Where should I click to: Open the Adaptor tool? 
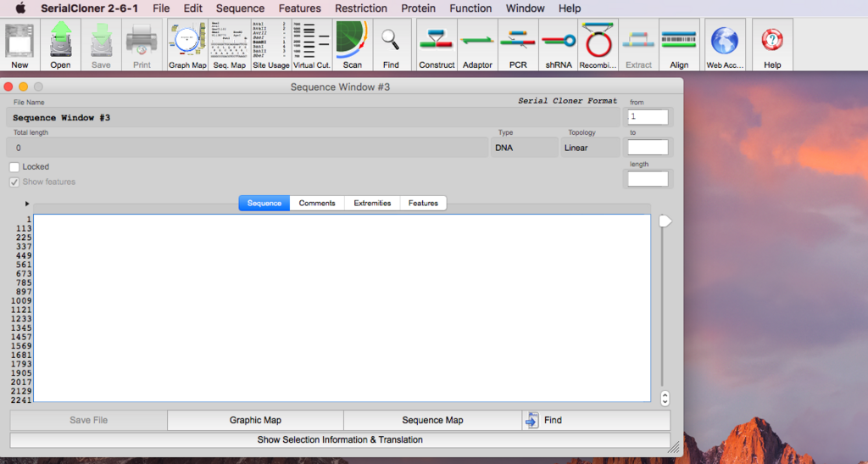tap(477, 44)
